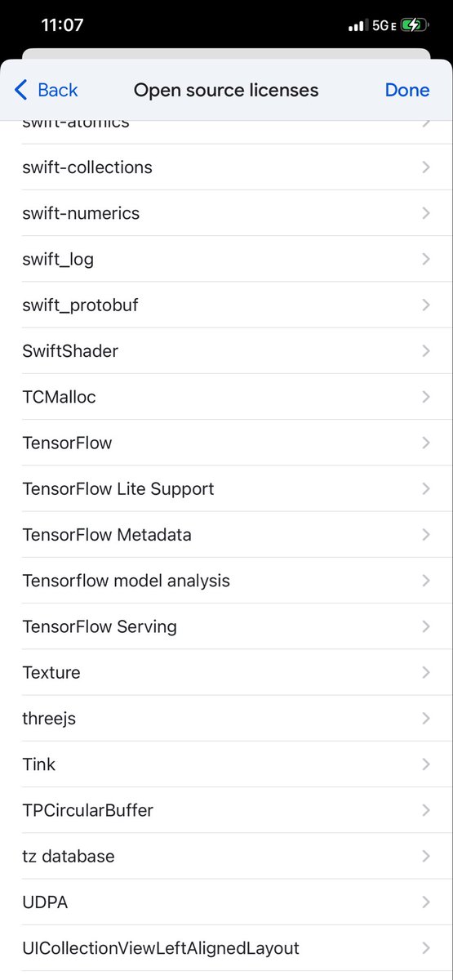Tap arrow icon beside tz database

(426, 856)
